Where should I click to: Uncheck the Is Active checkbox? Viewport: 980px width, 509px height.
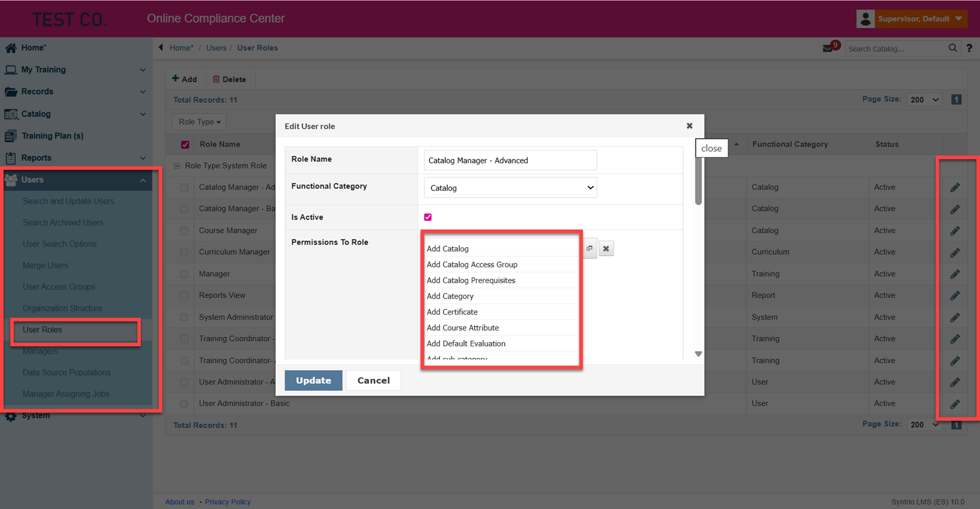point(428,217)
